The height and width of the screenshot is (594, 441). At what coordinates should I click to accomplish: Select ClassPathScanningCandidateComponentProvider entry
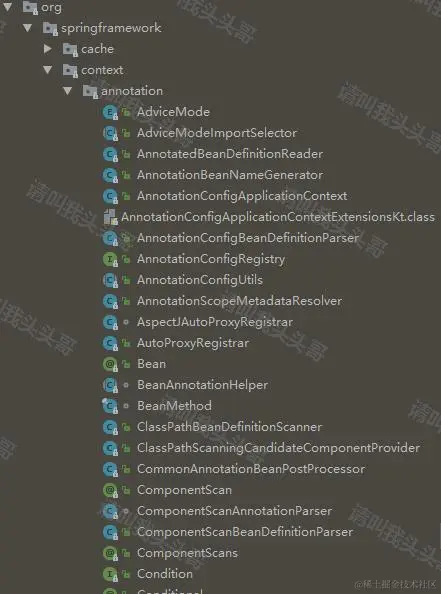tap(278, 448)
